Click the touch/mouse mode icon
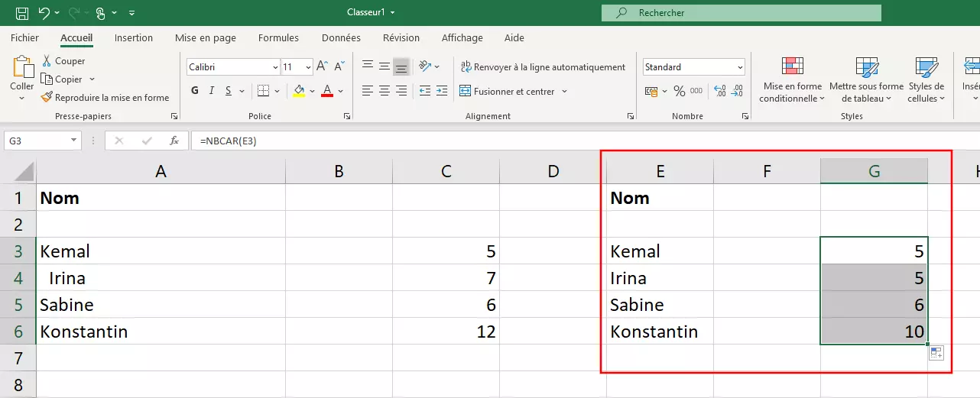The width and height of the screenshot is (980, 398). [x=101, y=13]
